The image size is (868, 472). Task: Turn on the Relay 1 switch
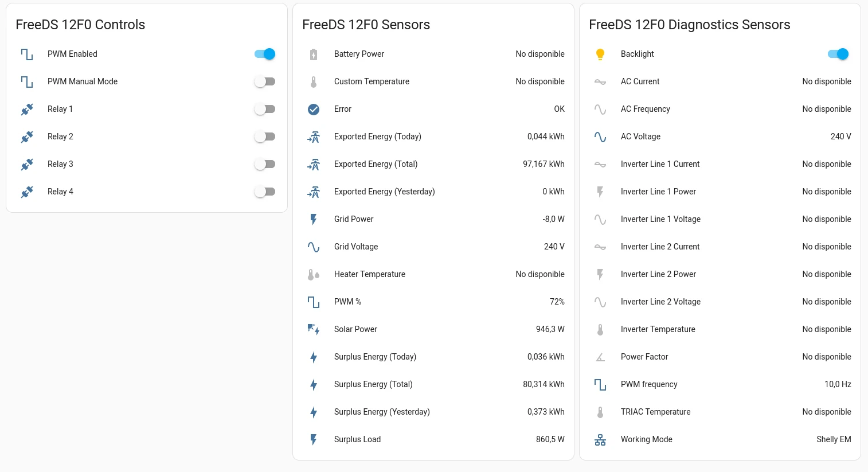click(265, 109)
